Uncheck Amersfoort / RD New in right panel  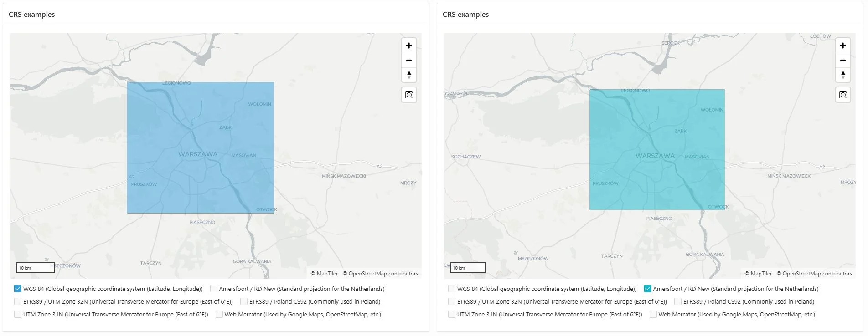pos(647,289)
